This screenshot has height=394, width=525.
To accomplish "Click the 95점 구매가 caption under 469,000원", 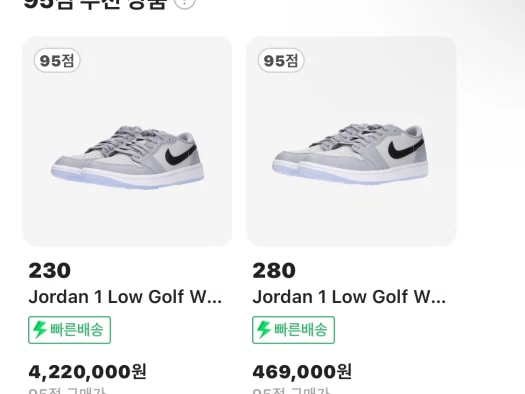I will click(291, 391).
